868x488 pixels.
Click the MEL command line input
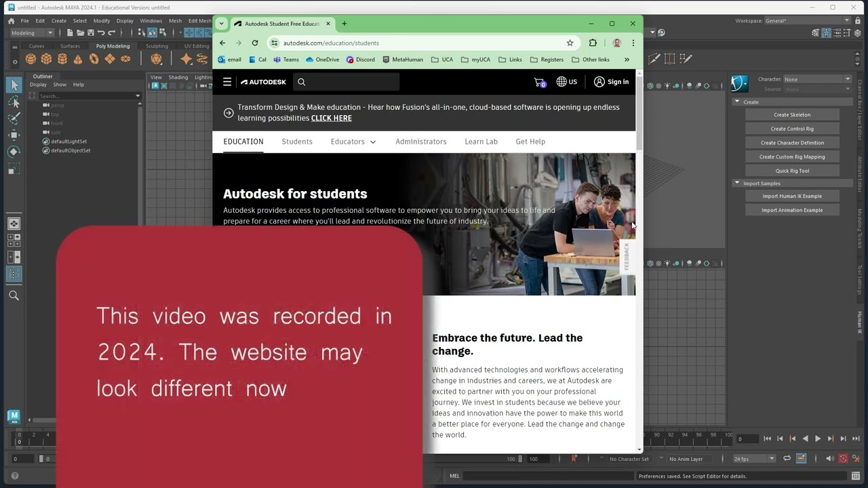[x=549, y=476]
